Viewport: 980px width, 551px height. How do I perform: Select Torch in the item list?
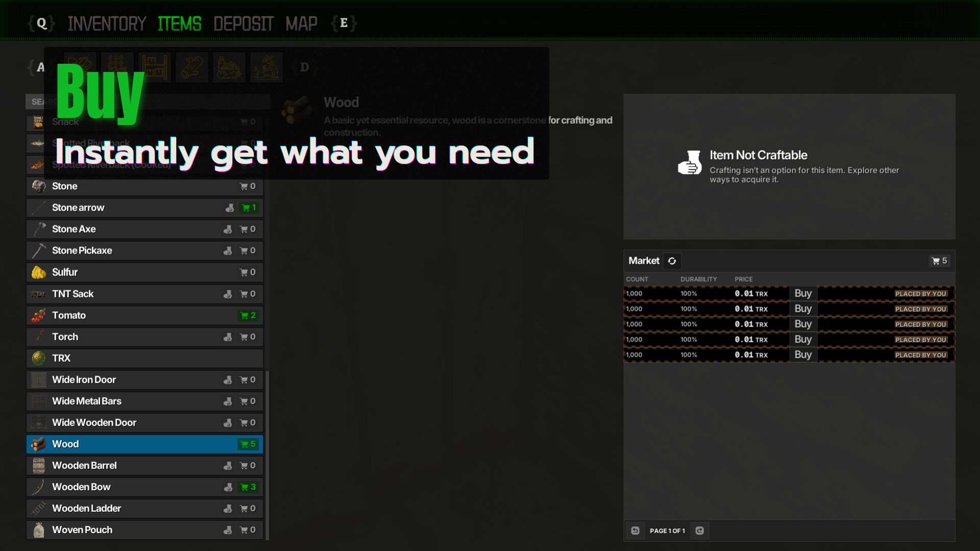[x=145, y=337]
